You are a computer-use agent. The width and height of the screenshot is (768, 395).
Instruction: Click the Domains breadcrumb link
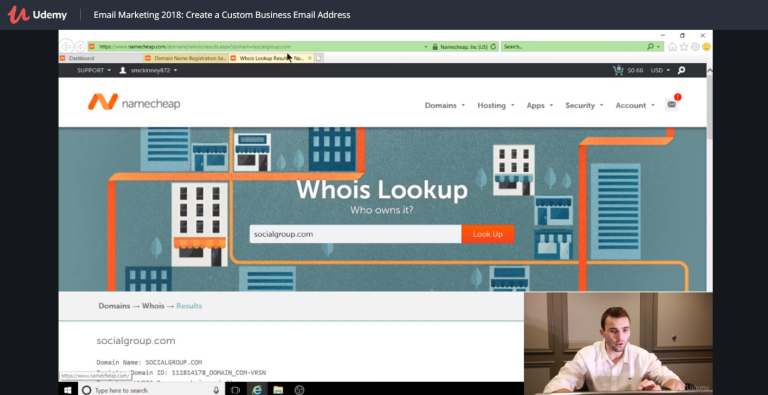coord(114,306)
